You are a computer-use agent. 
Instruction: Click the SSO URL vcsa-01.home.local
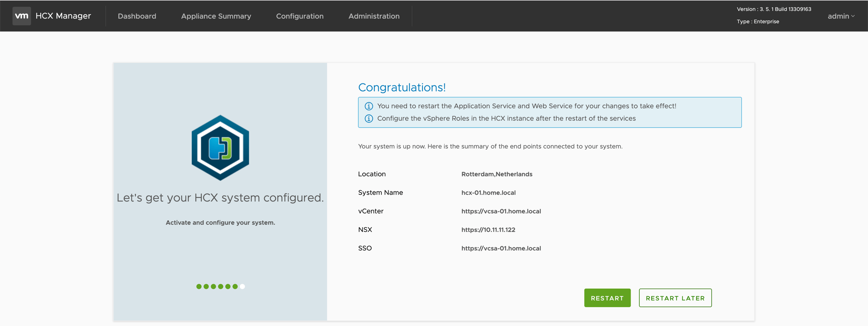coord(501,248)
